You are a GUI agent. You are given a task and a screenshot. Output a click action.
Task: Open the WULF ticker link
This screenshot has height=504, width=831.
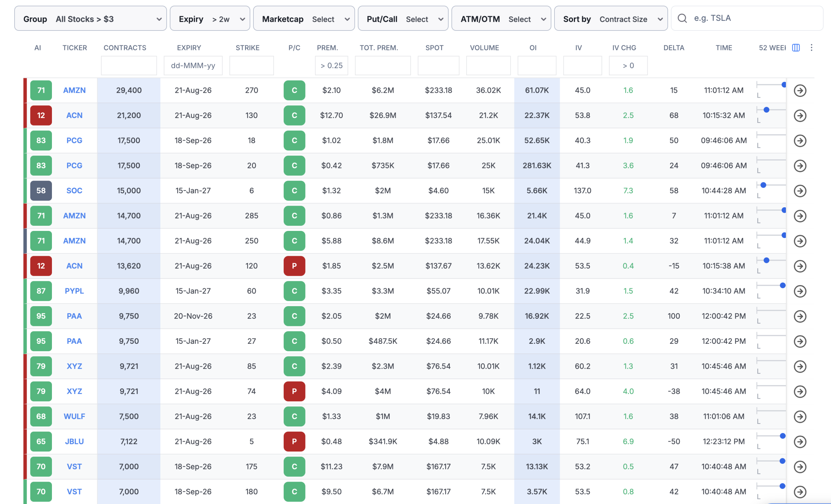[74, 416]
